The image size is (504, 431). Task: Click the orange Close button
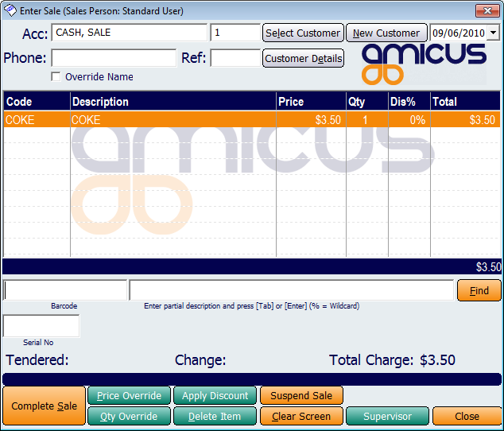coord(467,416)
